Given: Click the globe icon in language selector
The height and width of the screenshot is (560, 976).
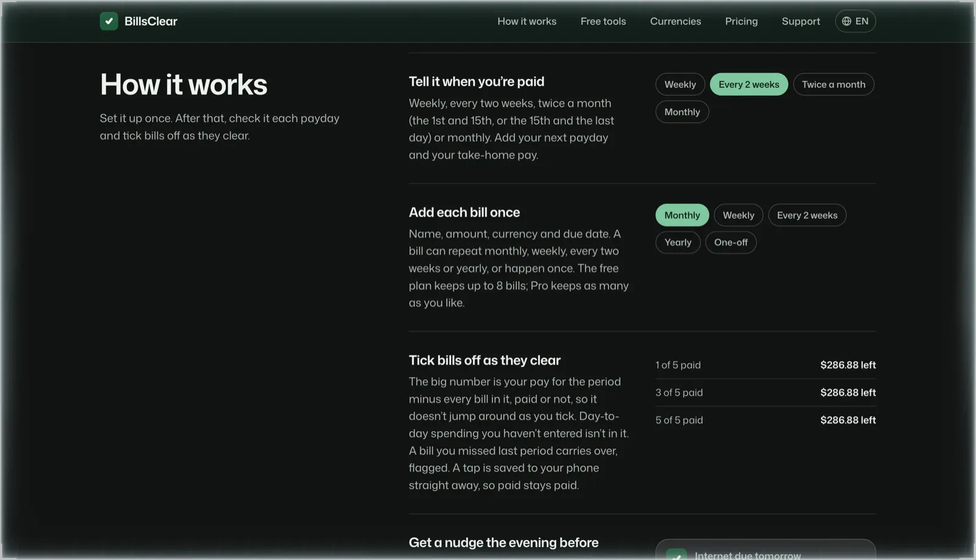Looking at the screenshot, I should (x=847, y=21).
